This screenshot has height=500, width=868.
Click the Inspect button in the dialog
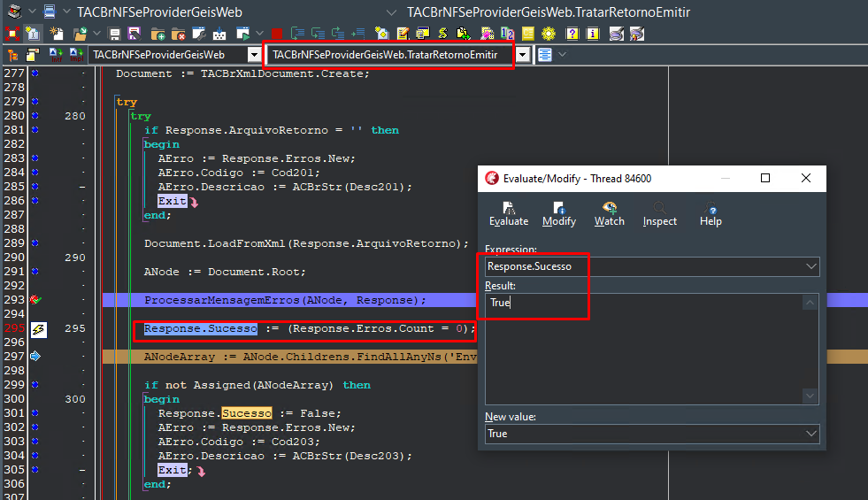659,214
